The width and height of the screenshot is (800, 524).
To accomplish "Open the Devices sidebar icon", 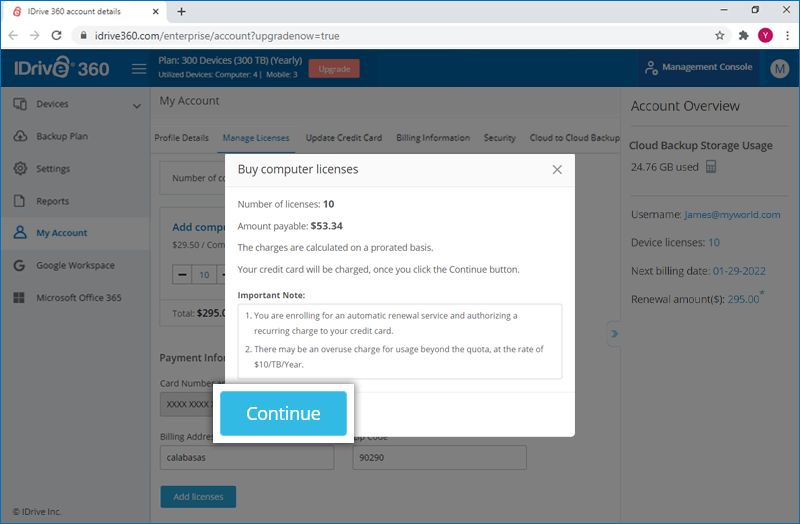I will point(20,104).
